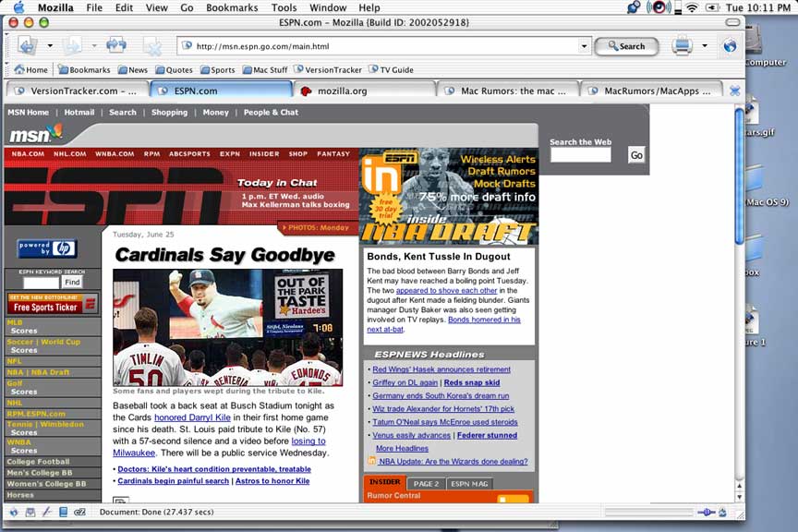Open the Bookmarks folder in personal toolbar
798x532 pixels.
84,70
